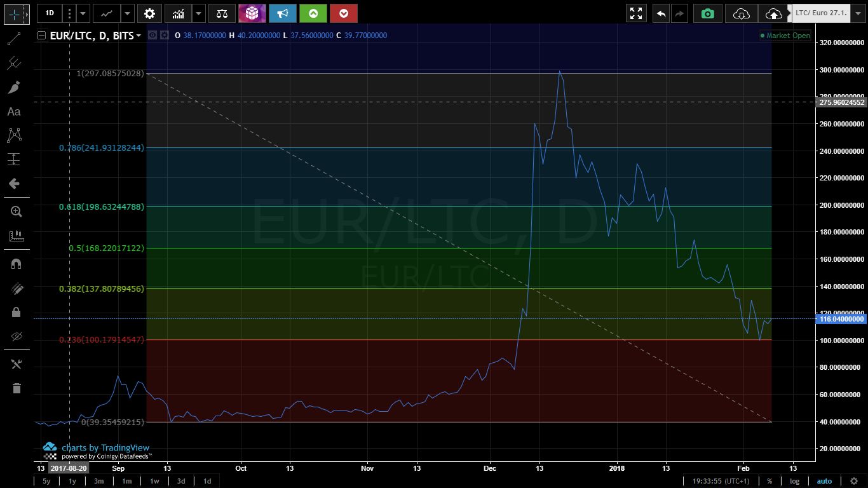Viewport: 868px width, 488px height.
Task: Redo the last undone action
Action: (679, 13)
